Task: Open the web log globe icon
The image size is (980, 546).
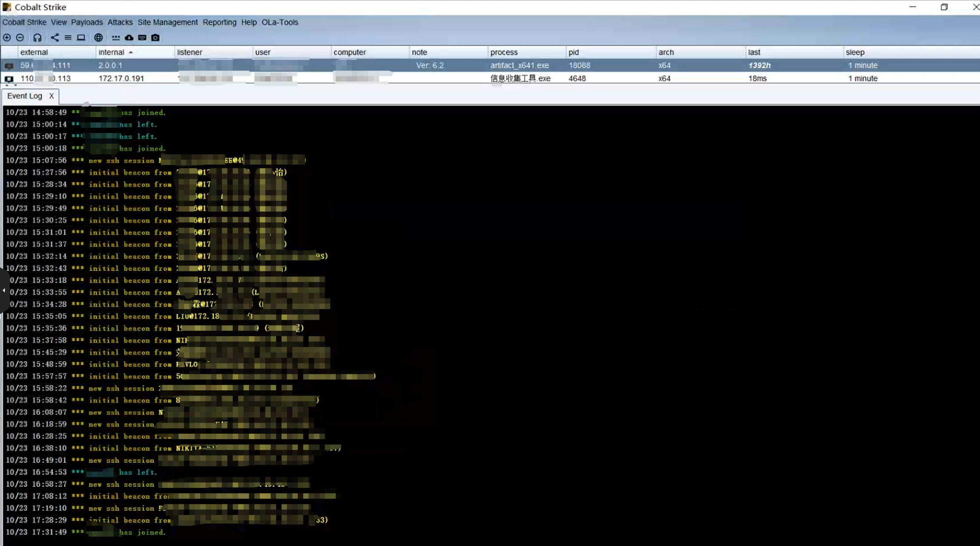Action: (98, 38)
